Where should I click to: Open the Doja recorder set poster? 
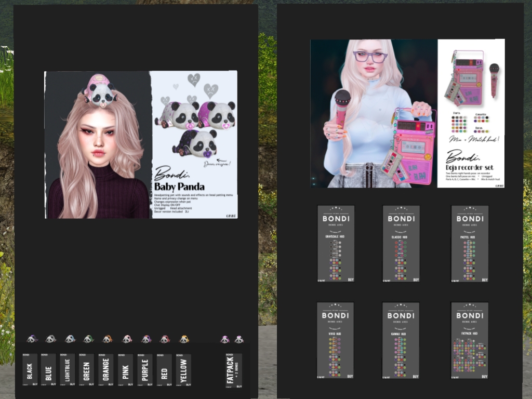pyautogui.click(x=407, y=113)
